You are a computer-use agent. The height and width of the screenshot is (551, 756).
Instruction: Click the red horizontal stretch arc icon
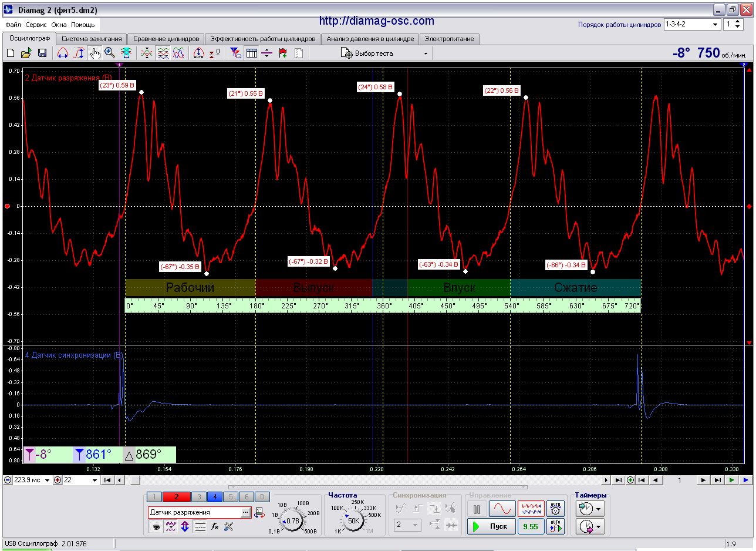(x=63, y=53)
